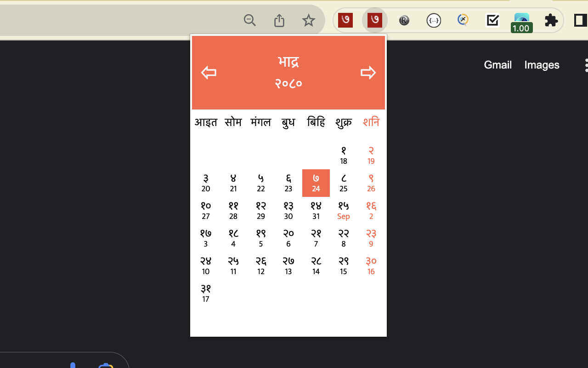Click the सोम weekday header
This screenshot has height=368, width=588.
point(233,122)
